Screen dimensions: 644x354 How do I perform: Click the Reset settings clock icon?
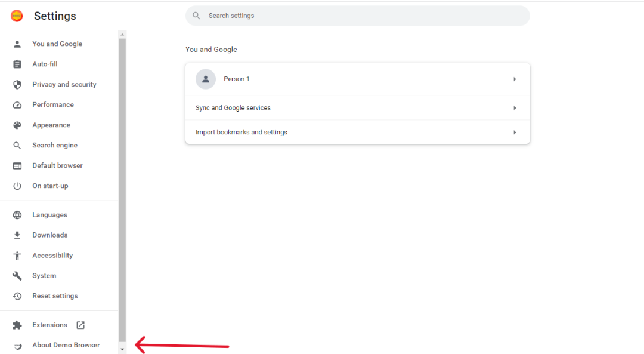(17, 296)
